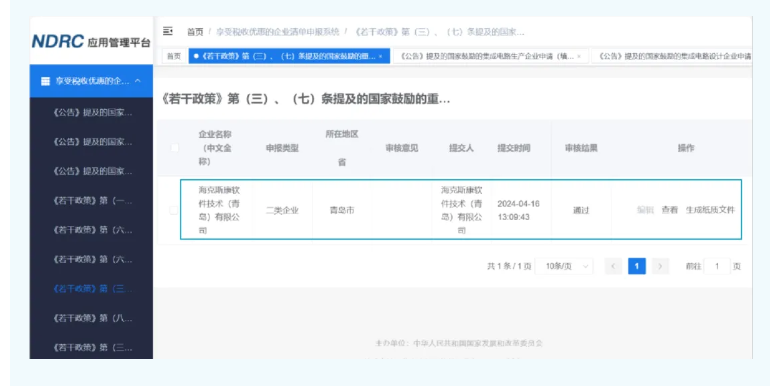The width and height of the screenshot is (770, 386).
Task: Open the 10条/页 page size dropdown
Action: coord(564,266)
